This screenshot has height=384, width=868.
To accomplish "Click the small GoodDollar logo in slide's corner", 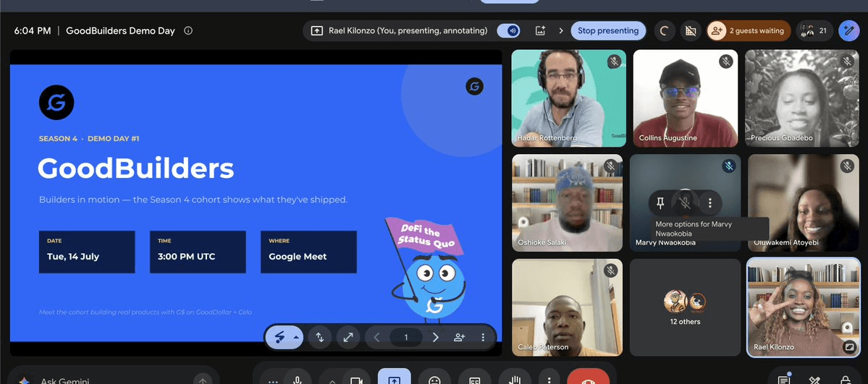I will 474,86.
